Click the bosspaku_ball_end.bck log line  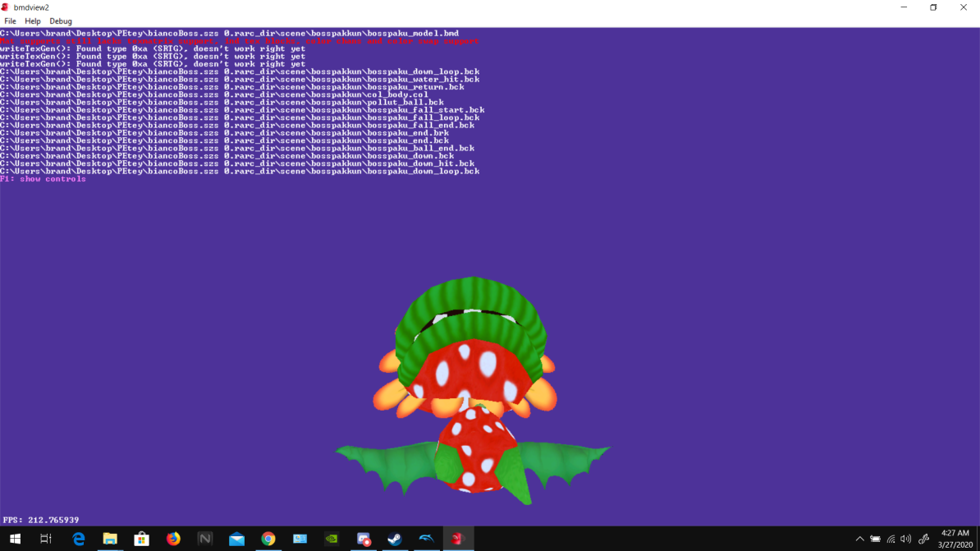(237, 149)
